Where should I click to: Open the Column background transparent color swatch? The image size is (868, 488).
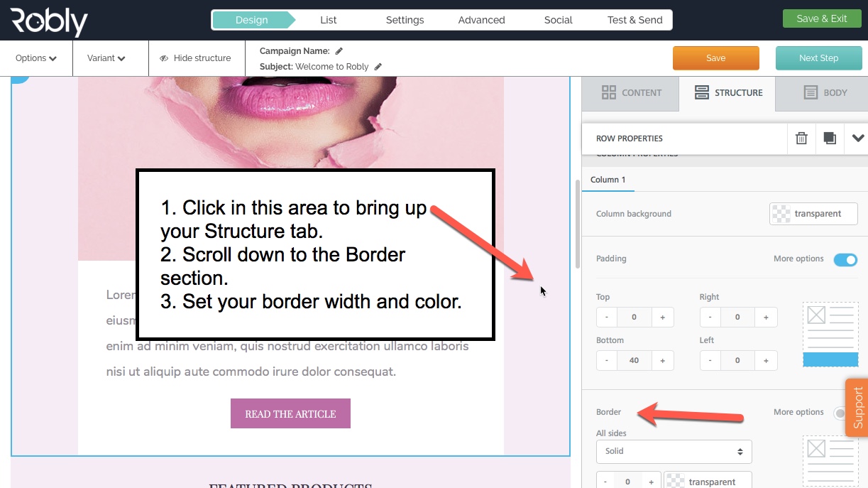coord(813,213)
